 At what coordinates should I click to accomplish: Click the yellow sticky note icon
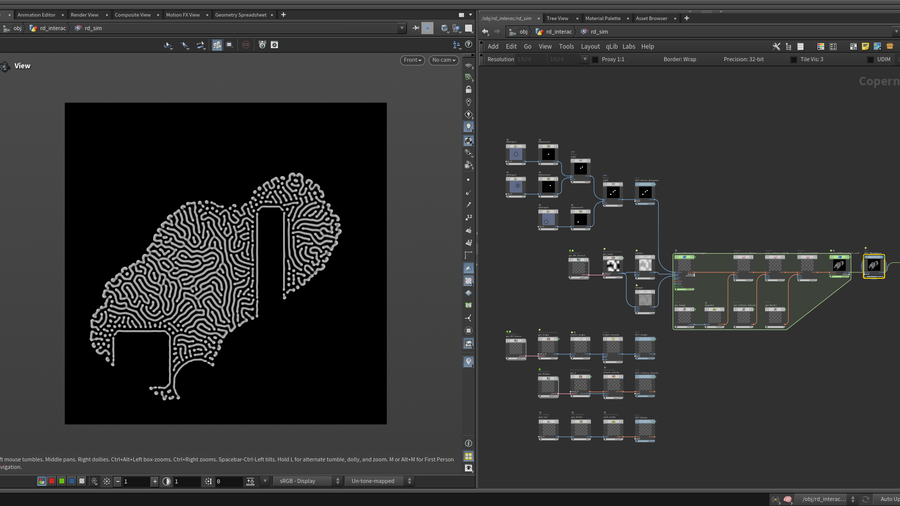865,46
